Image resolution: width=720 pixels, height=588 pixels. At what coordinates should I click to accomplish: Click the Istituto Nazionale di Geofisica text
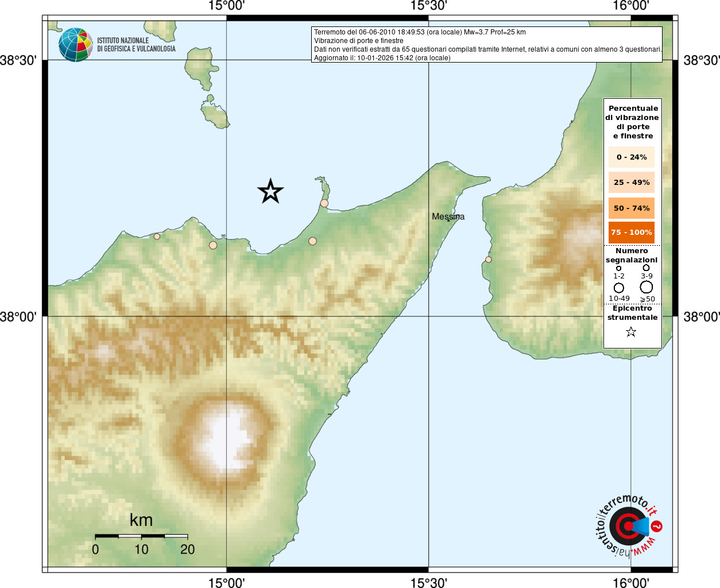point(136,45)
